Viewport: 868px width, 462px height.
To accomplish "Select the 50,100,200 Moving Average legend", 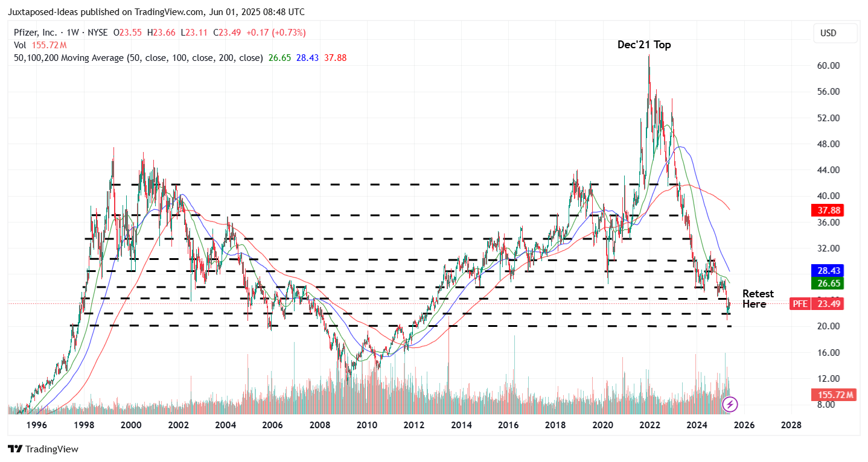I will coord(138,58).
